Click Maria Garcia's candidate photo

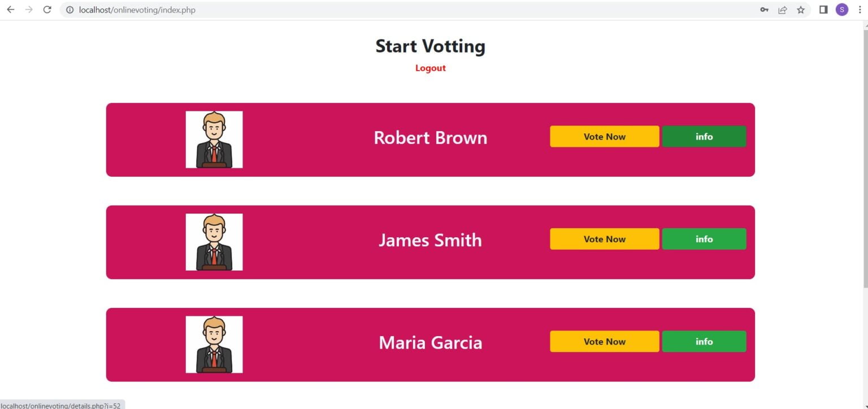point(214,345)
